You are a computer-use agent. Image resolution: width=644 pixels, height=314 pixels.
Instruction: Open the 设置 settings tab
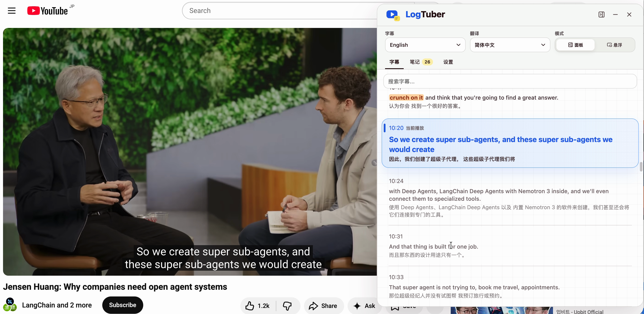coord(448,62)
